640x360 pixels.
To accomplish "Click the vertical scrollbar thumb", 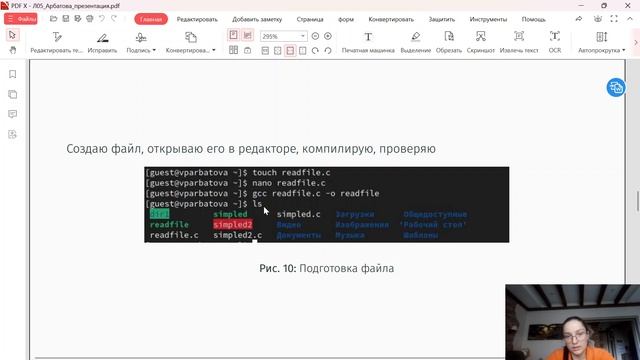I will point(638,201).
